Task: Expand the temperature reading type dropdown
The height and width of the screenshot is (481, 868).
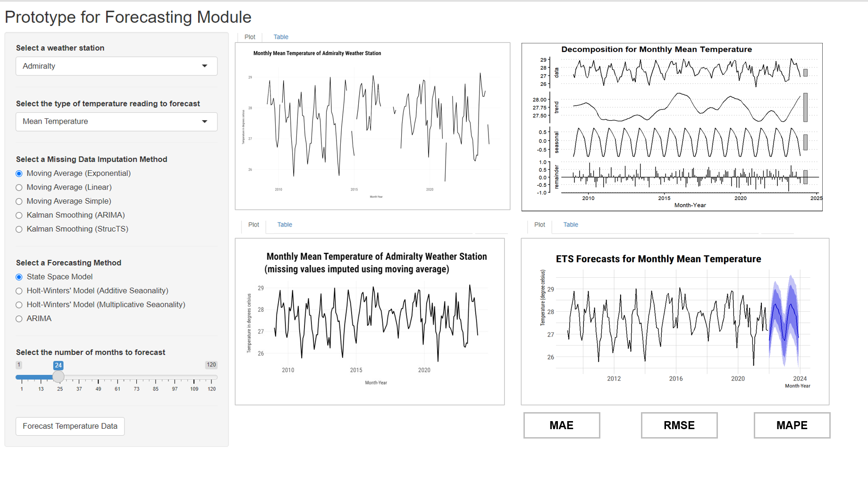Action: (204, 122)
